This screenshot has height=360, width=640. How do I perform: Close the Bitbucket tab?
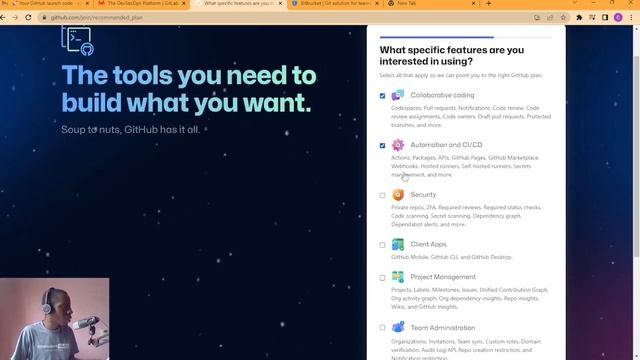coord(377,4)
